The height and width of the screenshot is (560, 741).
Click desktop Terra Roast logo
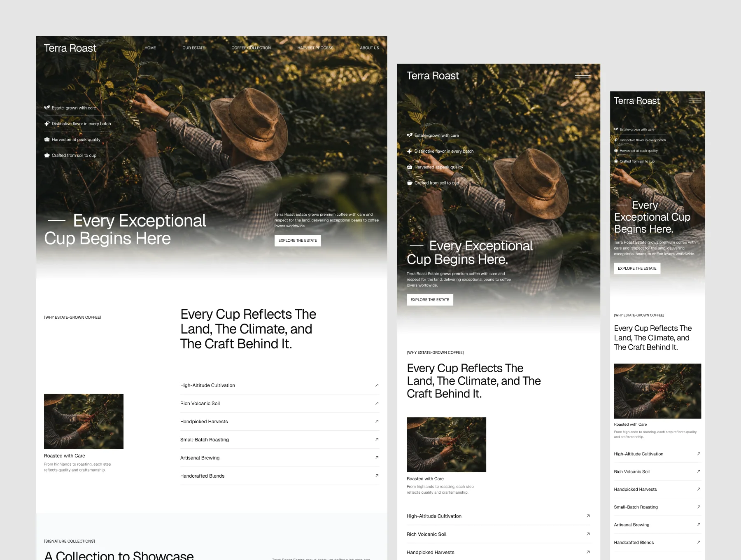point(70,48)
